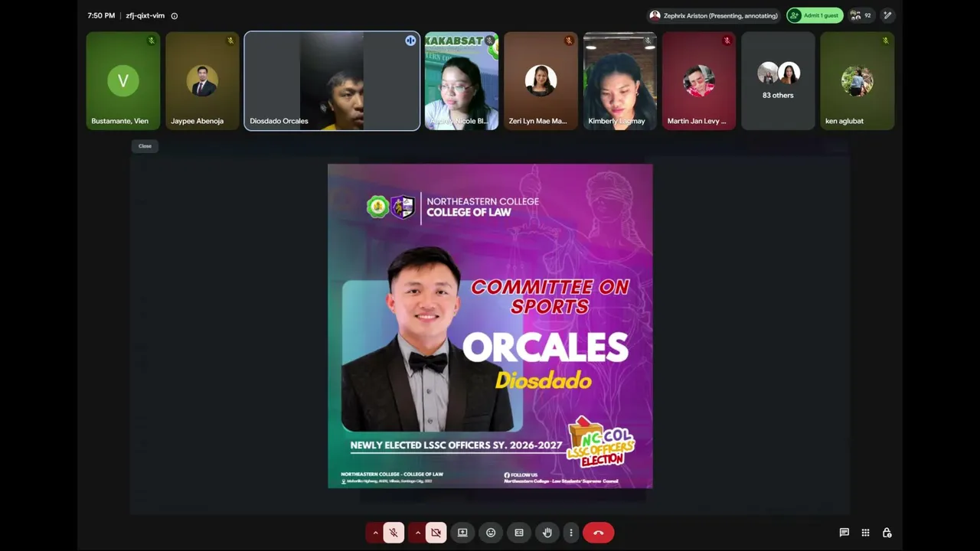Open the activities grid icon
This screenshot has width=980, height=551.
pos(865,533)
